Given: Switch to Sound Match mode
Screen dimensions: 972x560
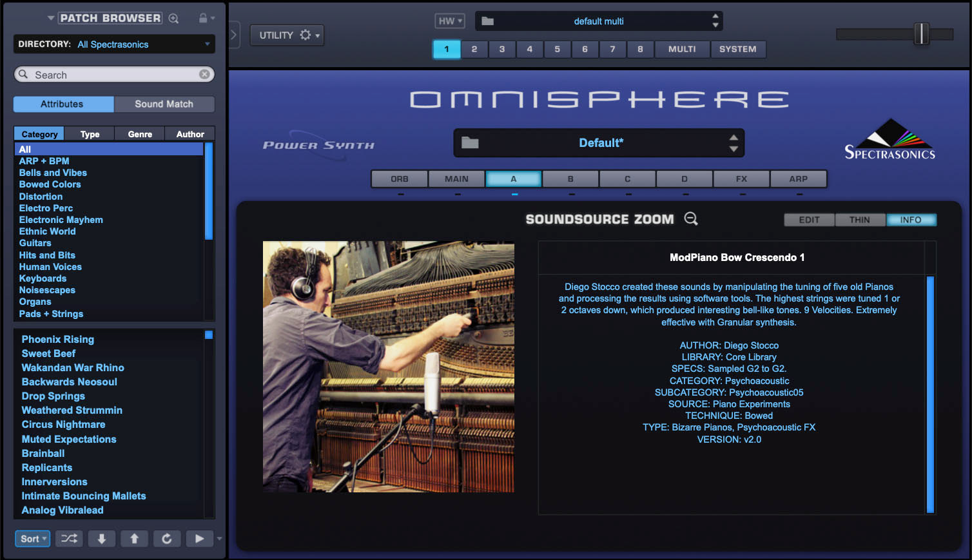Looking at the screenshot, I should (x=164, y=104).
